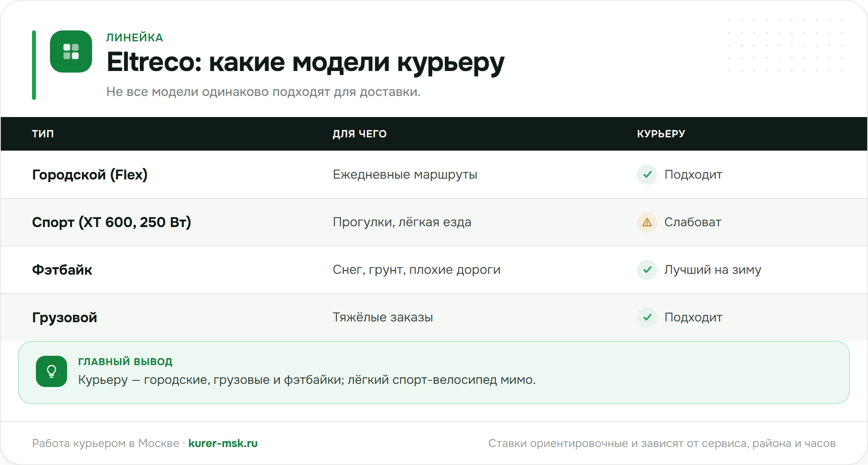Click the ГЛАВНЫЙ ВЫВОД label
The width and height of the screenshot is (868, 465).
pyautogui.click(x=125, y=362)
